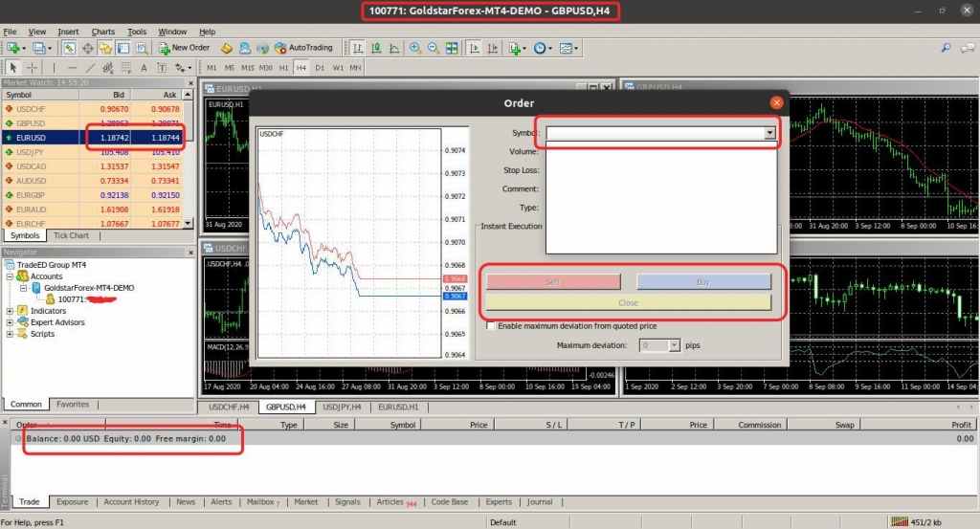Close the Navigator panel
Image resolution: width=980 pixels, height=529 pixels.
click(191, 253)
